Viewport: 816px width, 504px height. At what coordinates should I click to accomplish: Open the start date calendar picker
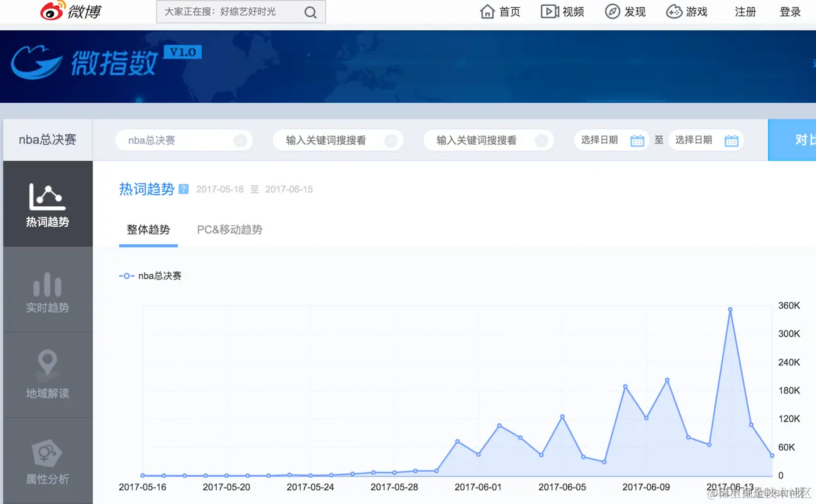coord(637,139)
